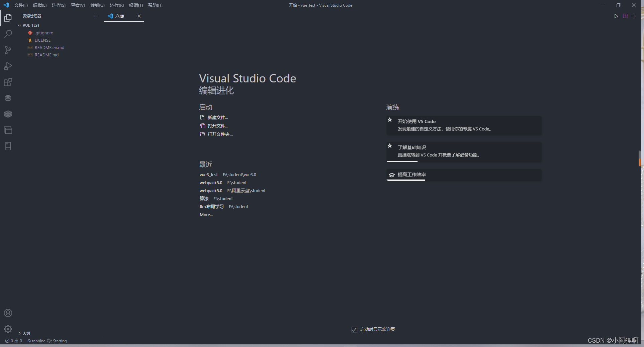Click 新建文件... link
This screenshot has width=644, height=347.
tap(218, 117)
